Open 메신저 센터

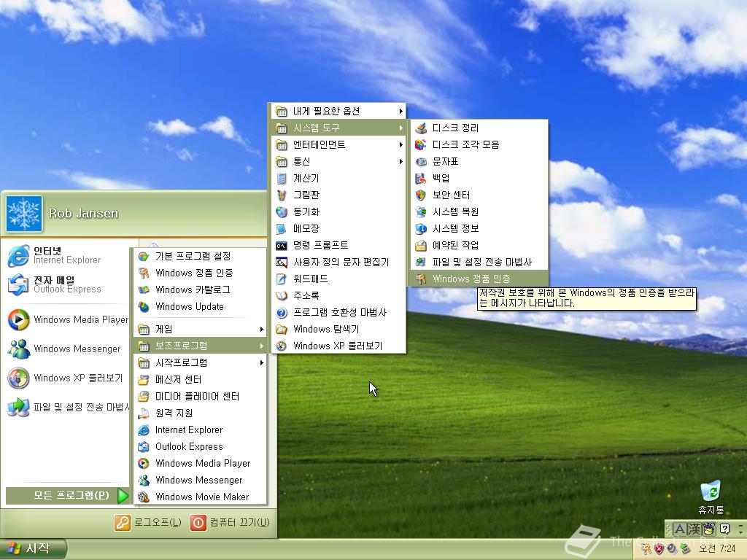[x=200, y=379]
